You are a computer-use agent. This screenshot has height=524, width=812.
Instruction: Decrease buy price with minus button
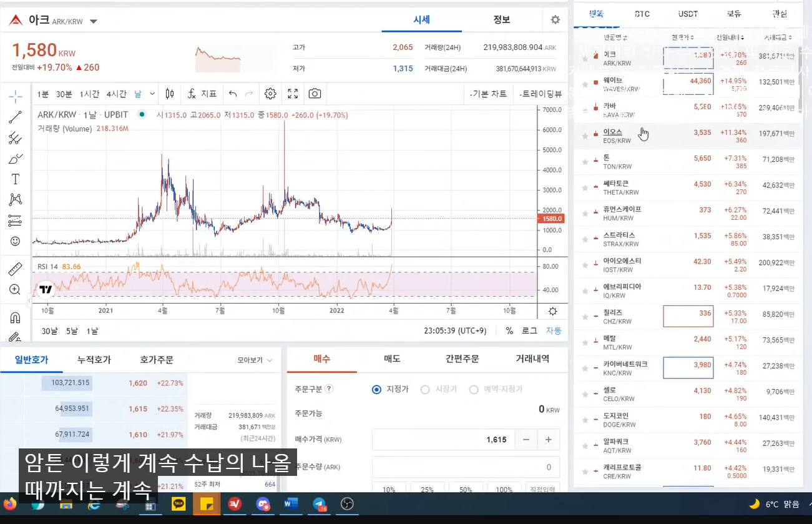coord(526,440)
